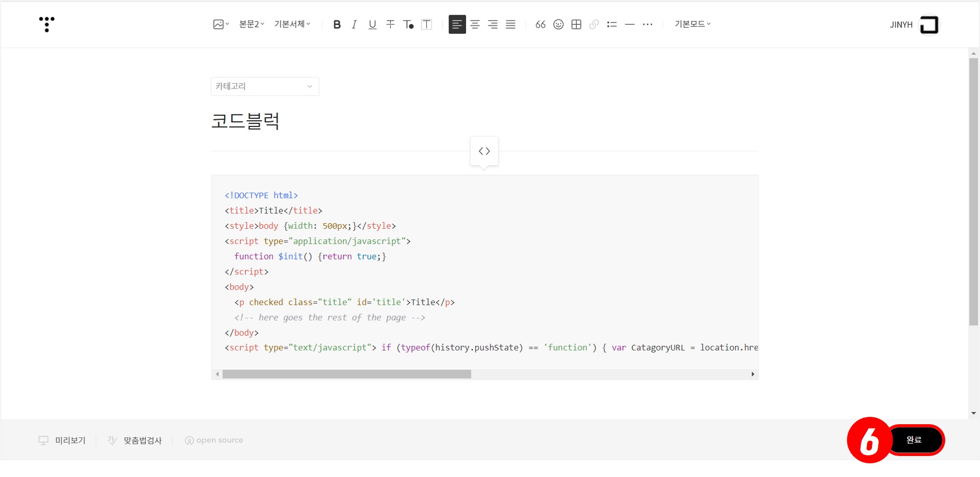Click the <title>Title</title> code line
The image size is (980, 477).
(273, 211)
